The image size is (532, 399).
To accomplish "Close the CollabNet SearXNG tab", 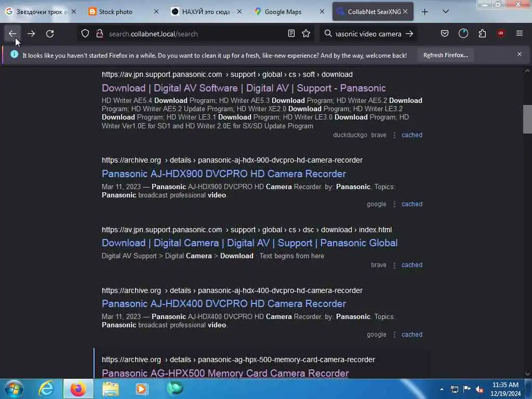I will tap(405, 11).
